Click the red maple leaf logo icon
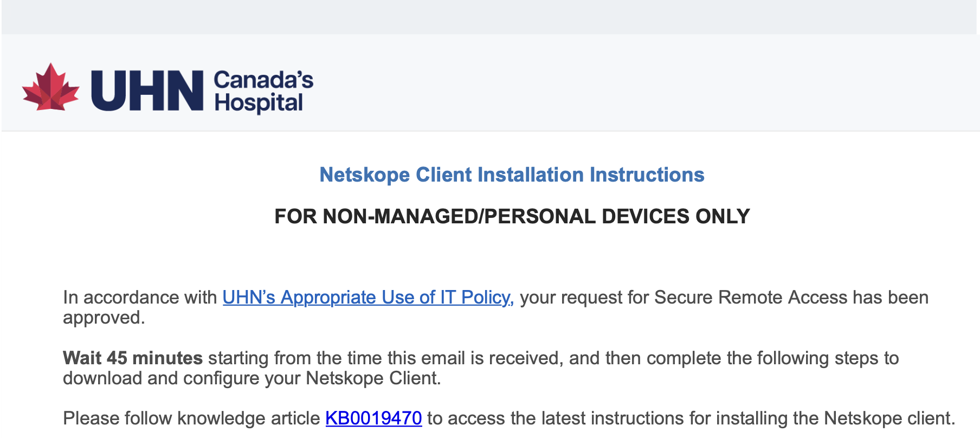The height and width of the screenshot is (438, 980). (50, 88)
